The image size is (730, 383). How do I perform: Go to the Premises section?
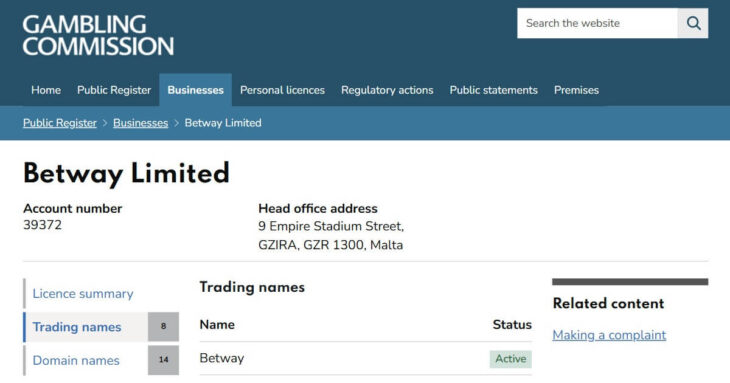(x=576, y=90)
